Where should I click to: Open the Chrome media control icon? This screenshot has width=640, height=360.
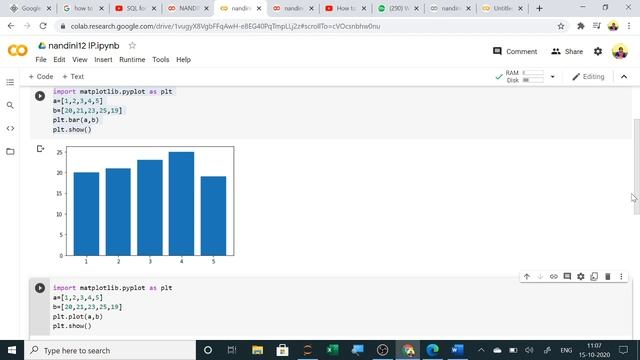pos(596,26)
